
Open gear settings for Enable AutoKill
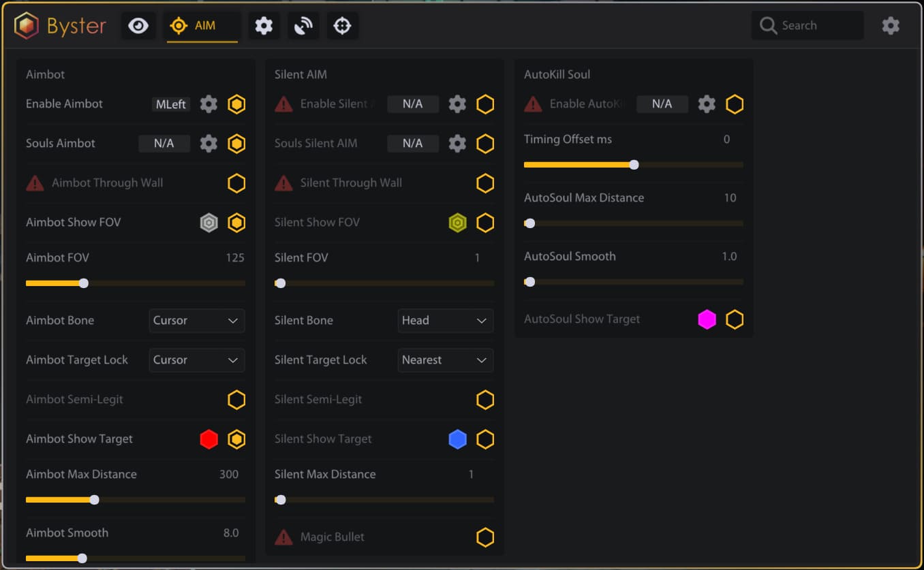tap(707, 104)
